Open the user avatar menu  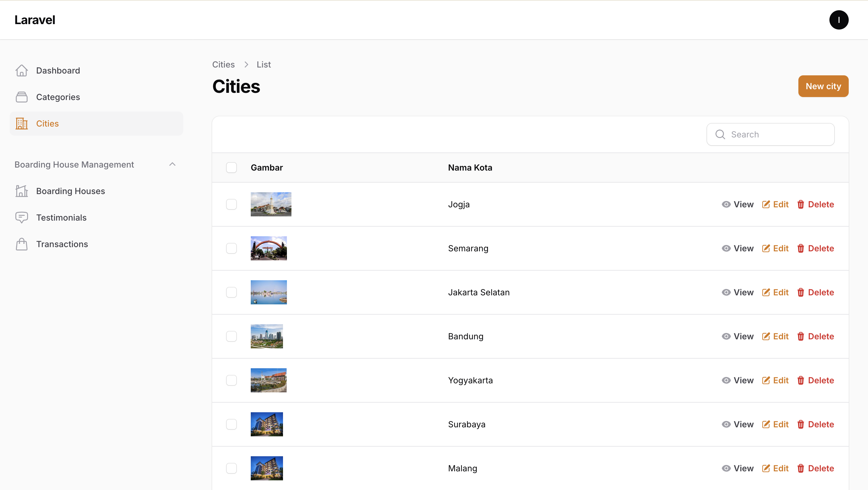point(839,20)
